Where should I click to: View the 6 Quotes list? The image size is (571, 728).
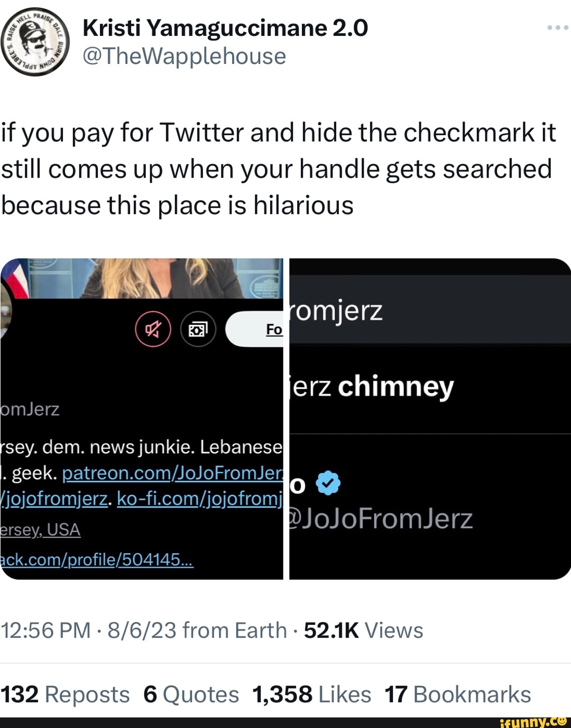click(191, 694)
